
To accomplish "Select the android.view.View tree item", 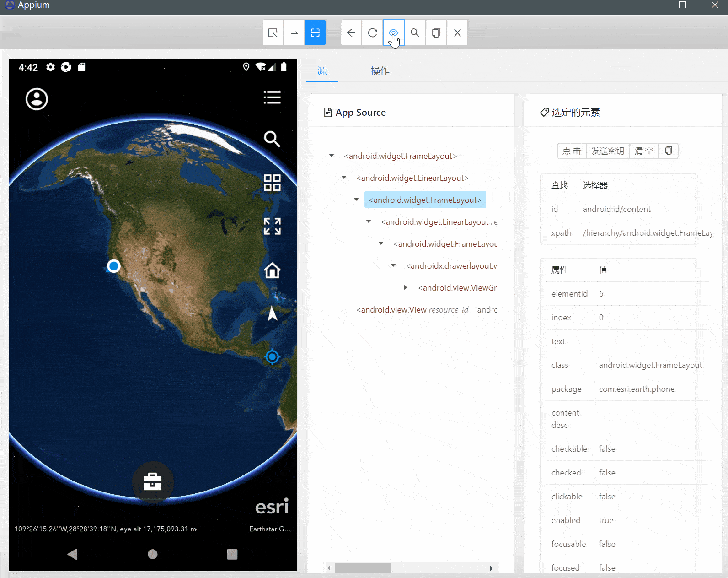I will 427,310.
